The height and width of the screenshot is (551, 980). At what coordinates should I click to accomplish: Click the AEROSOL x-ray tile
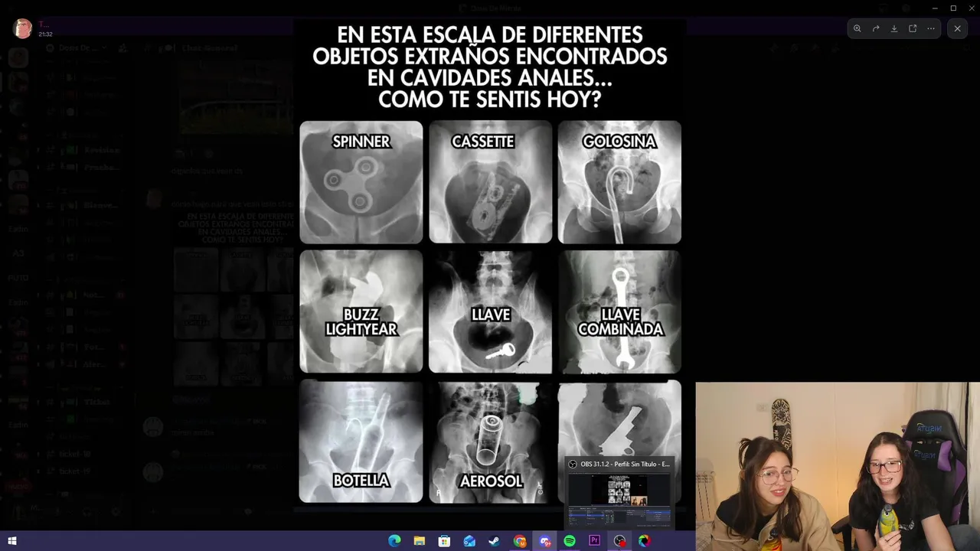coord(490,441)
